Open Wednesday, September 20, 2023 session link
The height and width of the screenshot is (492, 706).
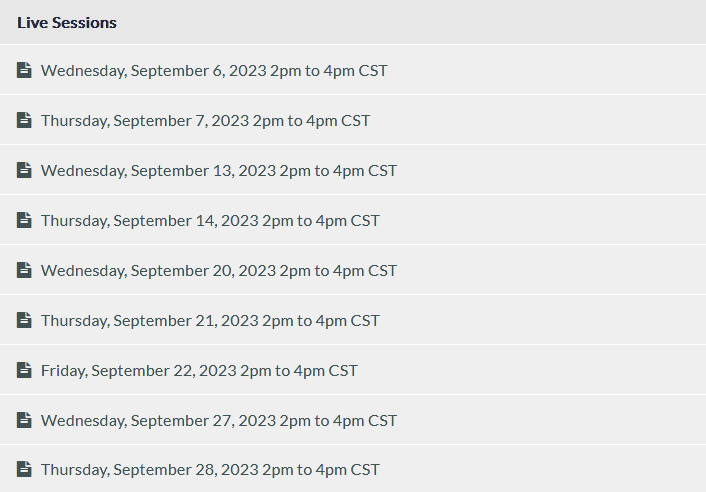tap(219, 270)
